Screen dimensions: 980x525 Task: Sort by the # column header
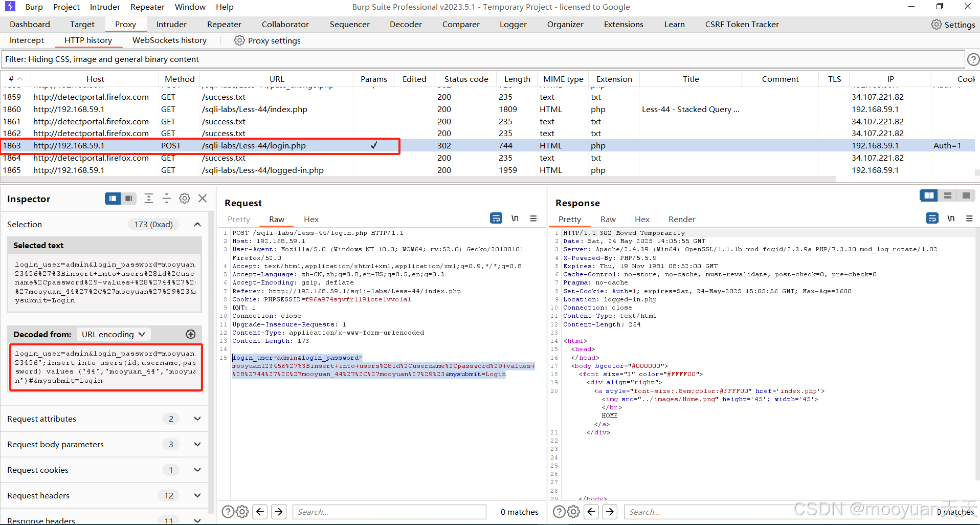15,79
